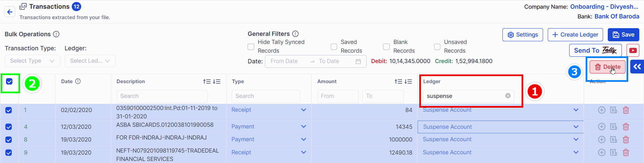Open Bank Of Baroda link

(617, 16)
